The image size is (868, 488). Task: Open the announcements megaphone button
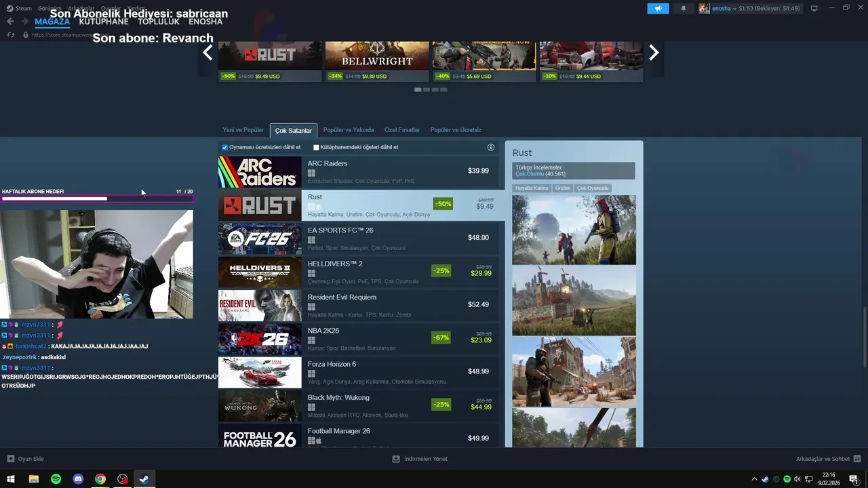point(658,8)
